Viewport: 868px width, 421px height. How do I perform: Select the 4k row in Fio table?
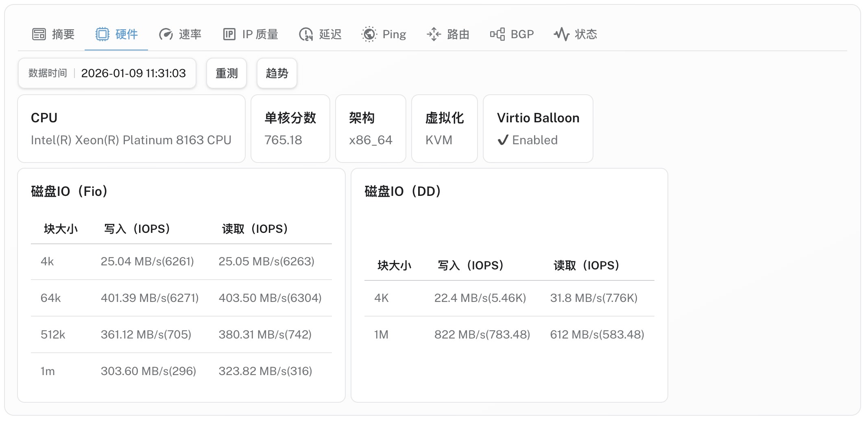pos(179,261)
